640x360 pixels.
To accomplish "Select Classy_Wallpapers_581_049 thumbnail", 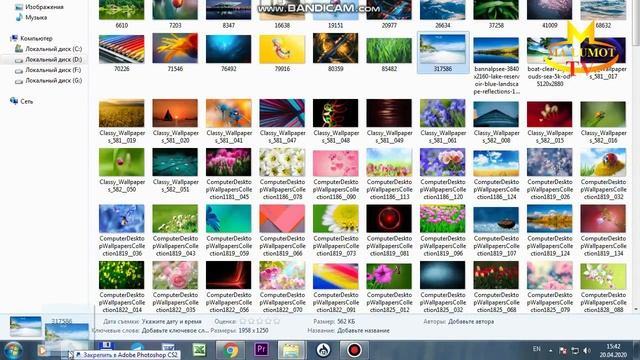I will [389, 121].
